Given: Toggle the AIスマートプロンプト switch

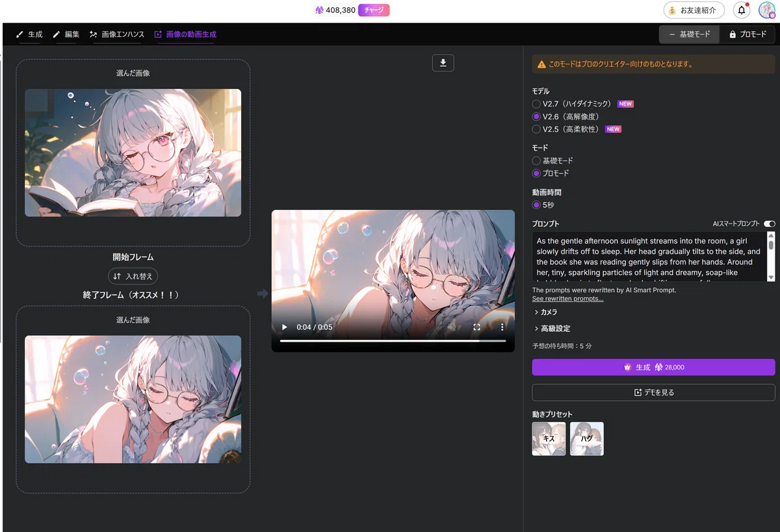Looking at the screenshot, I should [x=770, y=224].
